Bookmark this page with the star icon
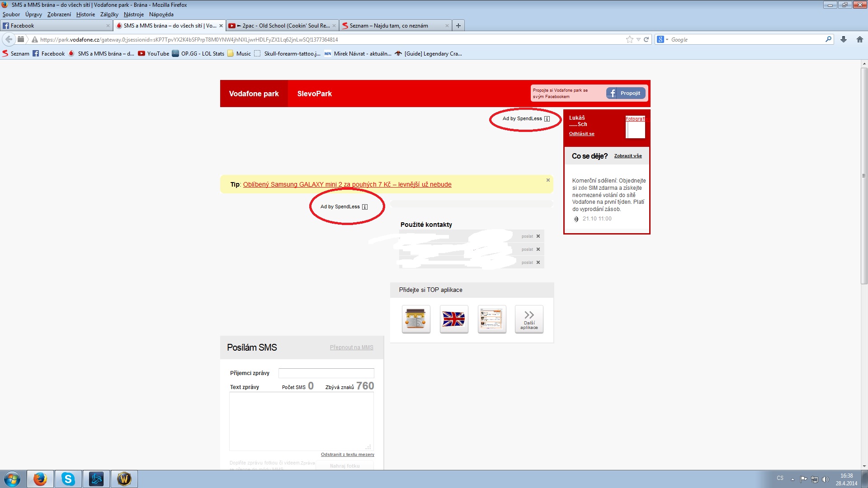This screenshot has height=488, width=868. click(629, 39)
